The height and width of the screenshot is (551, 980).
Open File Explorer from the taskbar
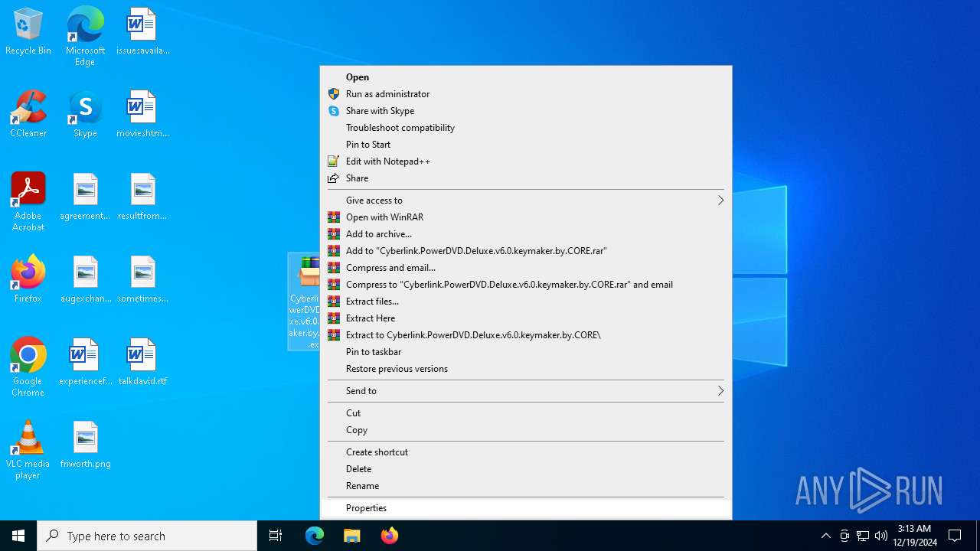click(x=351, y=536)
